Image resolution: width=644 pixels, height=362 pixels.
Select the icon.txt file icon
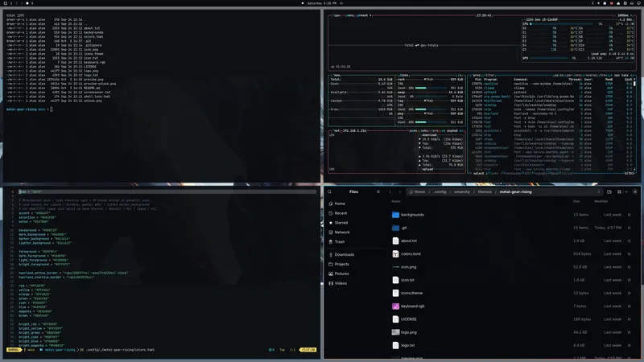[395, 280]
